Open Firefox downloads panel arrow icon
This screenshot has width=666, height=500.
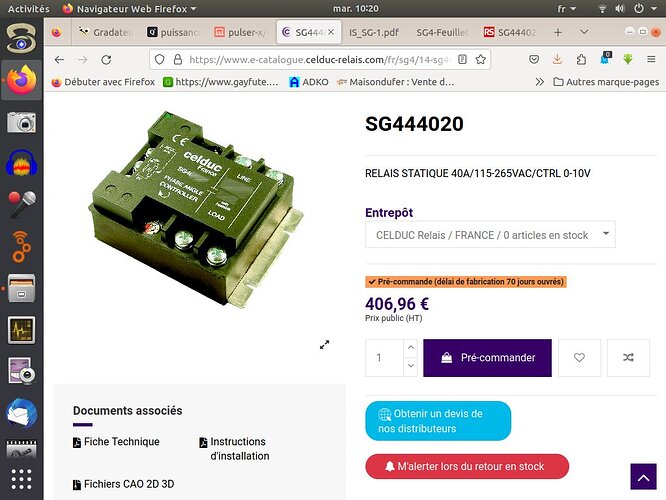[557, 59]
